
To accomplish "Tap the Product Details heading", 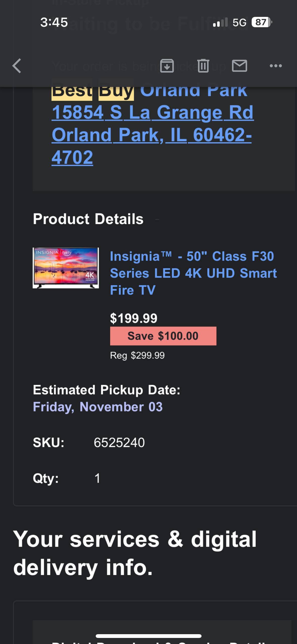I will click(x=88, y=219).
